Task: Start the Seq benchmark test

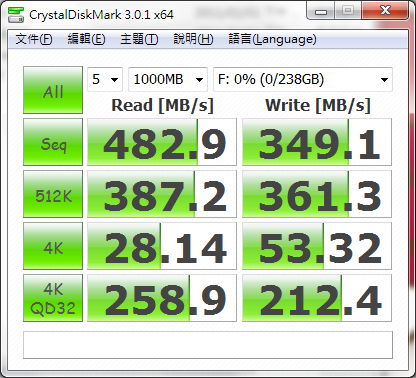Action: click(53, 142)
